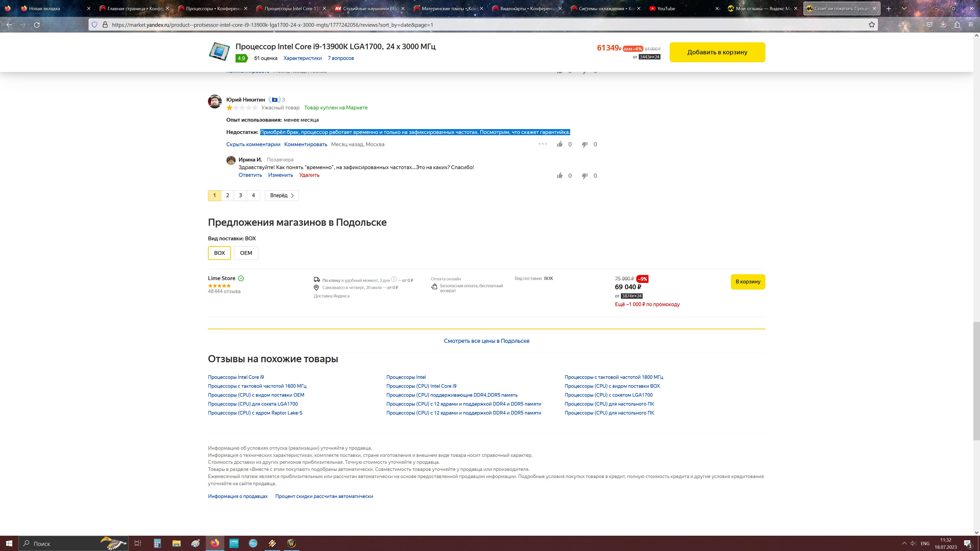Go to reviews page 2

point(227,195)
